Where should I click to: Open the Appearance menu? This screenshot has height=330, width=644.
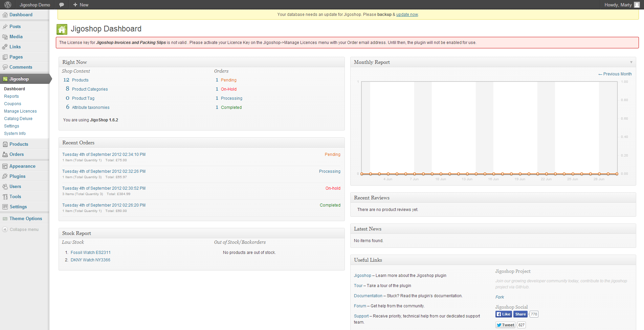click(22, 166)
